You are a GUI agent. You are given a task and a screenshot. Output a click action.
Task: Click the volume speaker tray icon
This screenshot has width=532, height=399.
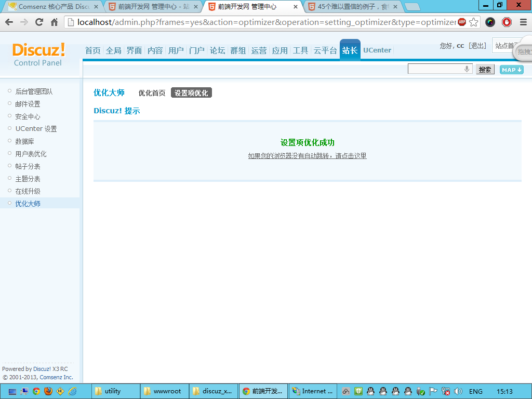(x=458, y=391)
